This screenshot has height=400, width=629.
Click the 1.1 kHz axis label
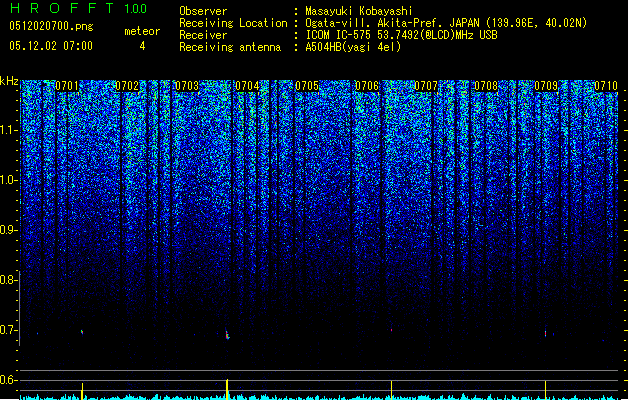point(9,130)
